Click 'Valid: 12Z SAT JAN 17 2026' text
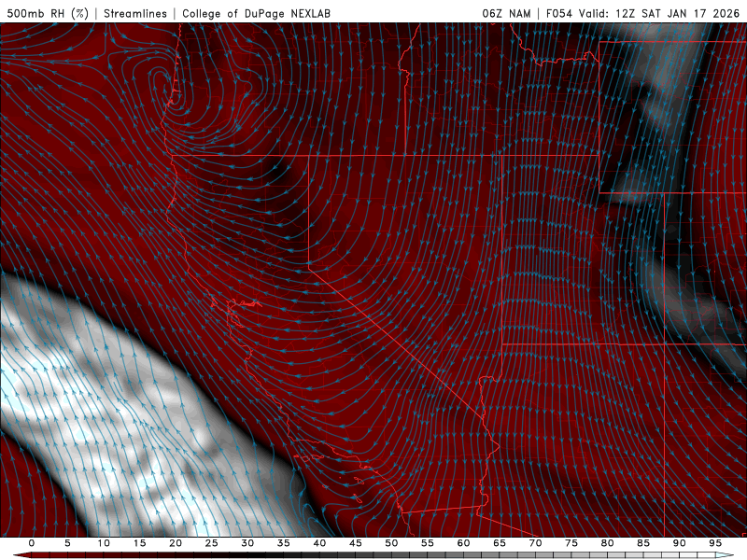 [659, 13]
